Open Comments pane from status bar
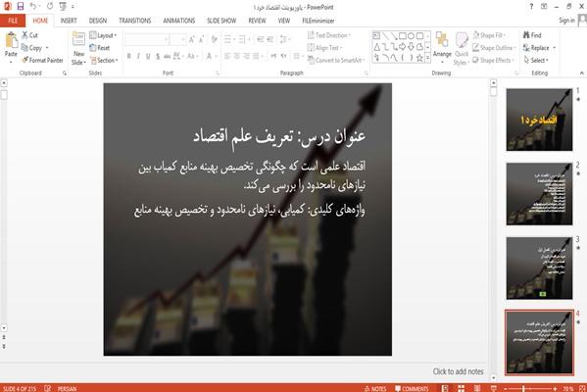The image size is (587, 392). click(412, 388)
